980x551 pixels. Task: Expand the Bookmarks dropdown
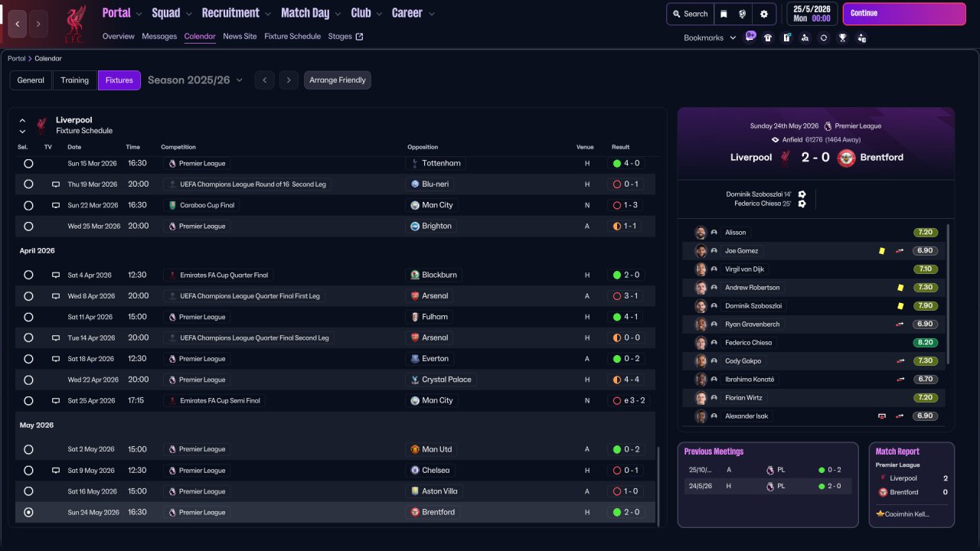[710, 37]
